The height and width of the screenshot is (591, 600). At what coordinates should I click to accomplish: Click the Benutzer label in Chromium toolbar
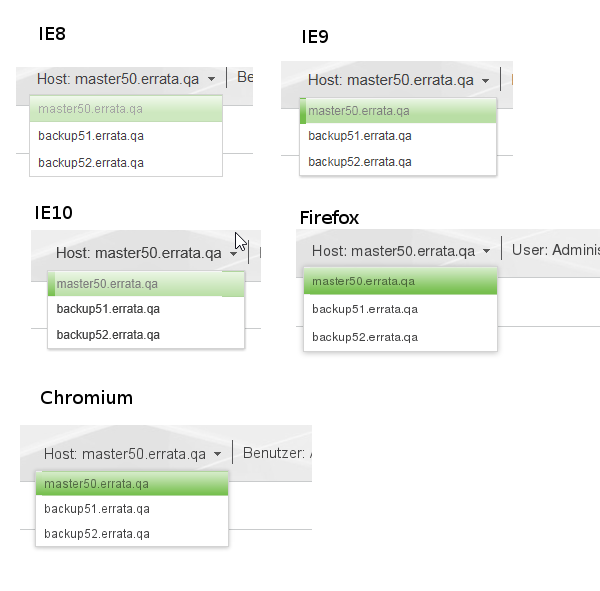pos(274,454)
